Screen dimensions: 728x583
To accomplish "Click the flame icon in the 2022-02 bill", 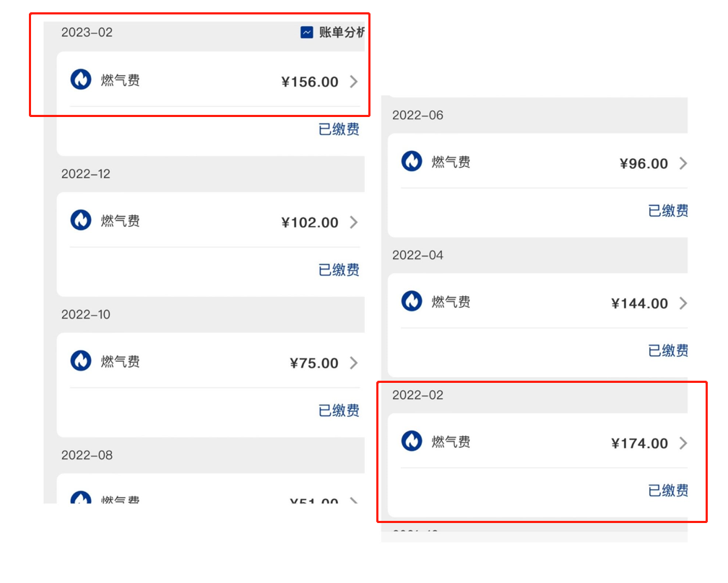I will [x=412, y=441].
